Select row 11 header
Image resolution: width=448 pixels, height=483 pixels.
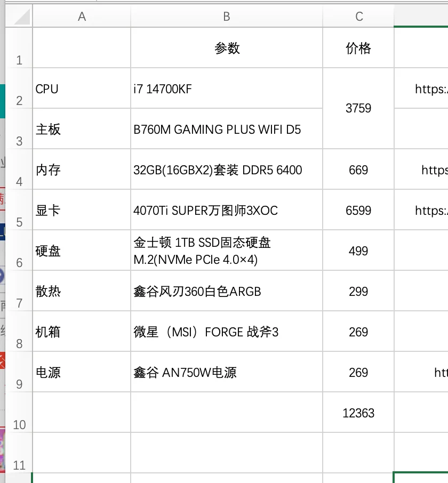click(x=19, y=453)
